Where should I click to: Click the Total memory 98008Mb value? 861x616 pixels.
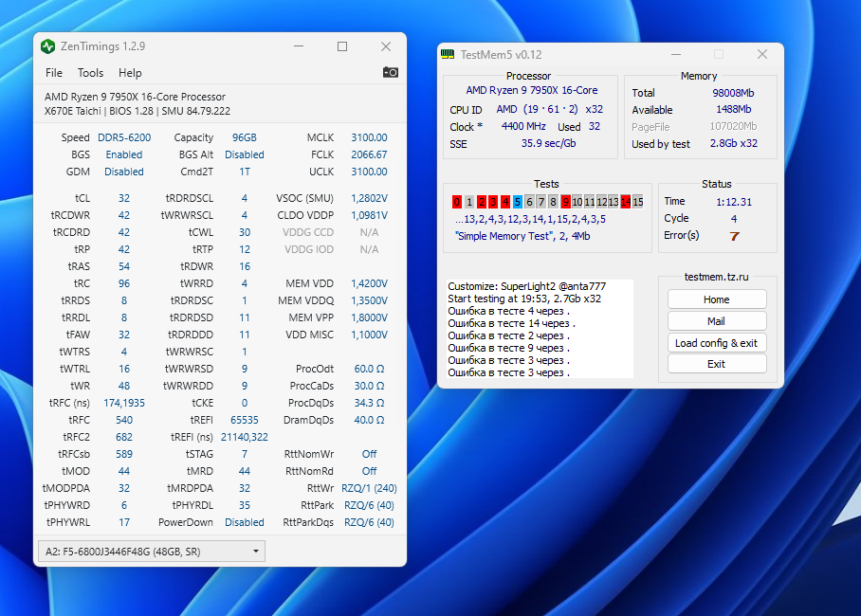pos(734,93)
